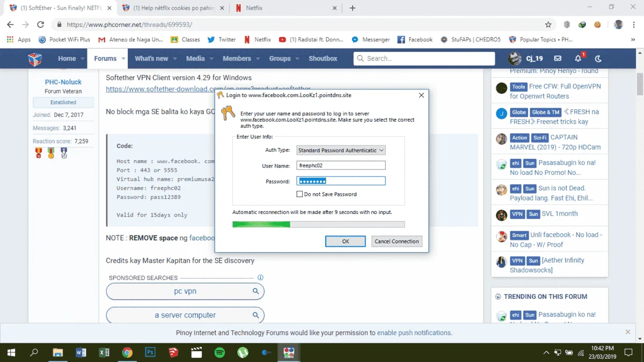Show hidden system tray icons
The height and width of the screenshot is (362, 644).
pyautogui.click(x=546, y=352)
